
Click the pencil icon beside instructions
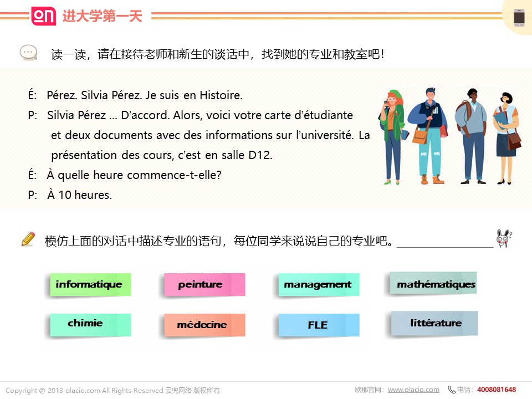pyautogui.click(x=28, y=239)
